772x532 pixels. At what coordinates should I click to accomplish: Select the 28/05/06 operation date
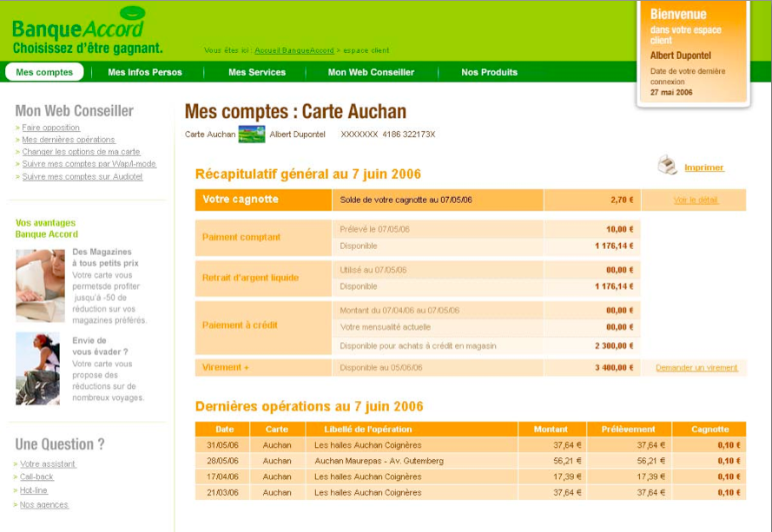pos(222,461)
